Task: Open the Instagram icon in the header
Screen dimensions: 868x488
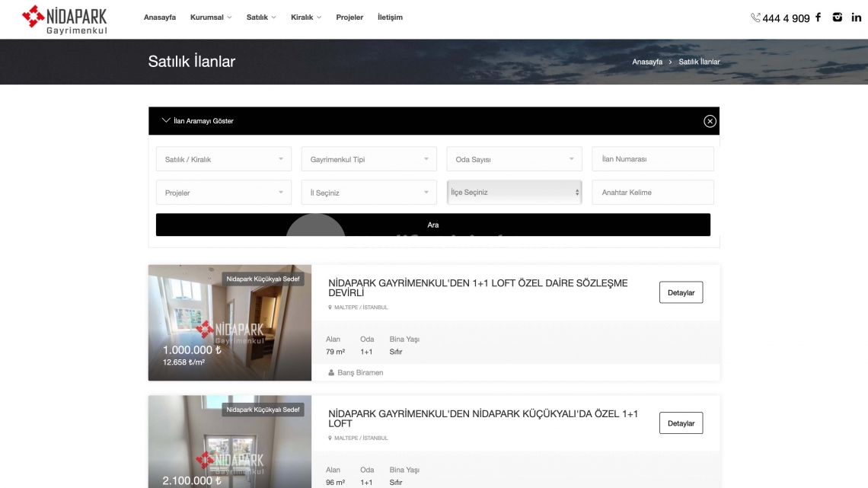Action: 837,17
